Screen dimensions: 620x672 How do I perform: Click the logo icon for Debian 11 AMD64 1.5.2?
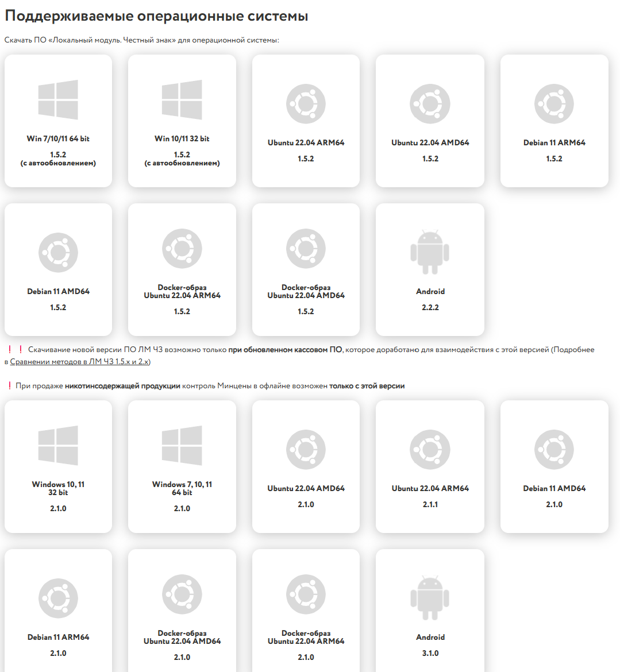[58, 252]
